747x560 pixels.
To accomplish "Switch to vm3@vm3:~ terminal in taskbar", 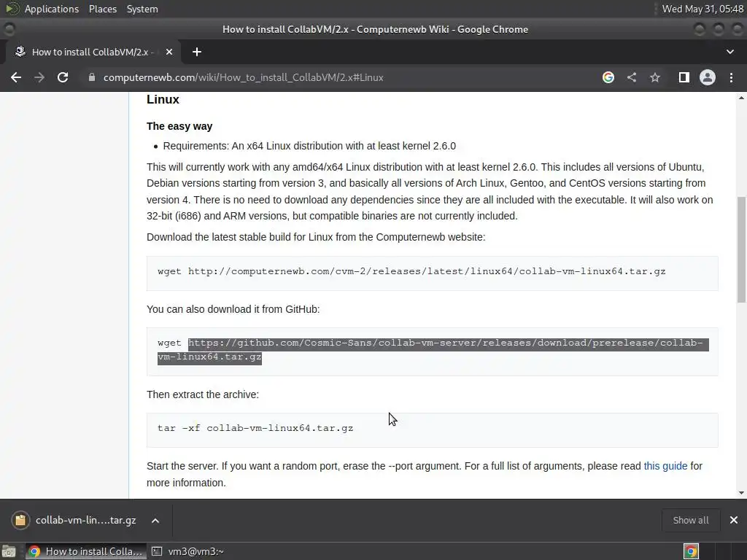I will 188,551.
